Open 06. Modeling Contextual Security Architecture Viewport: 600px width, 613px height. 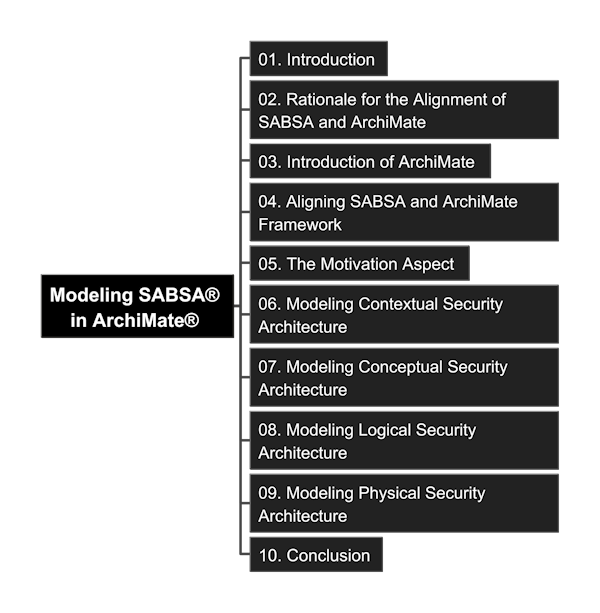pos(404,314)
